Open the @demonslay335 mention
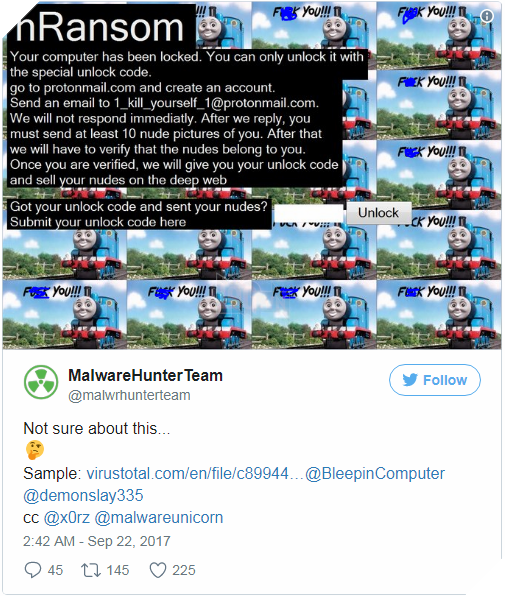The image size is (505, 596). (x=83, y=496)
